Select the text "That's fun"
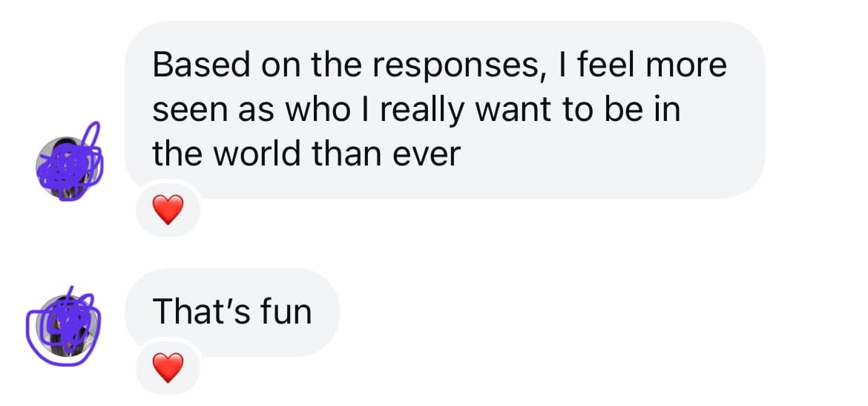This screenshot has height=406, width=868. [232, 312]
